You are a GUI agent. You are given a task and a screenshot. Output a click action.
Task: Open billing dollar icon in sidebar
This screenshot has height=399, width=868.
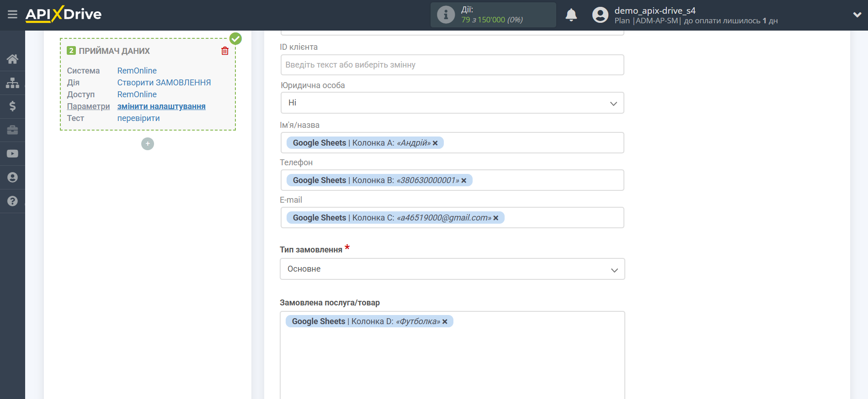[12, 106]
